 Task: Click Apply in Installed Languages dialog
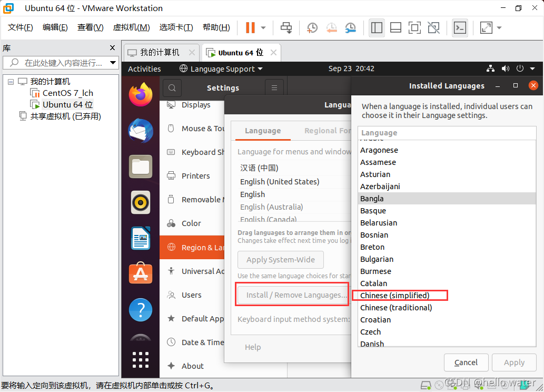click(x=514, y=362)
